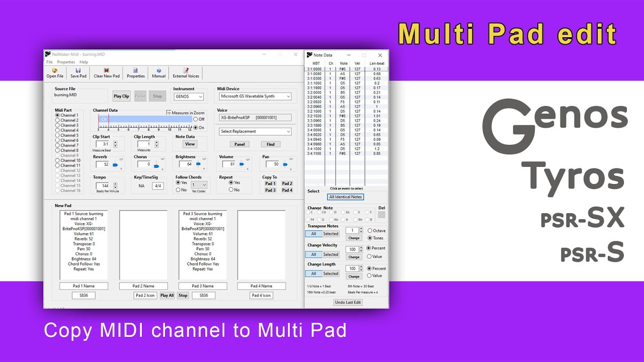
Task: Set Repeat to No
Action: pyautogui.click(x=231, y=190)
